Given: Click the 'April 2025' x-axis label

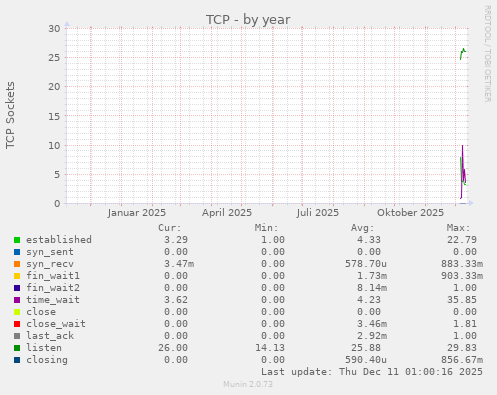Looking at the screenshot, I should [227, 213].
